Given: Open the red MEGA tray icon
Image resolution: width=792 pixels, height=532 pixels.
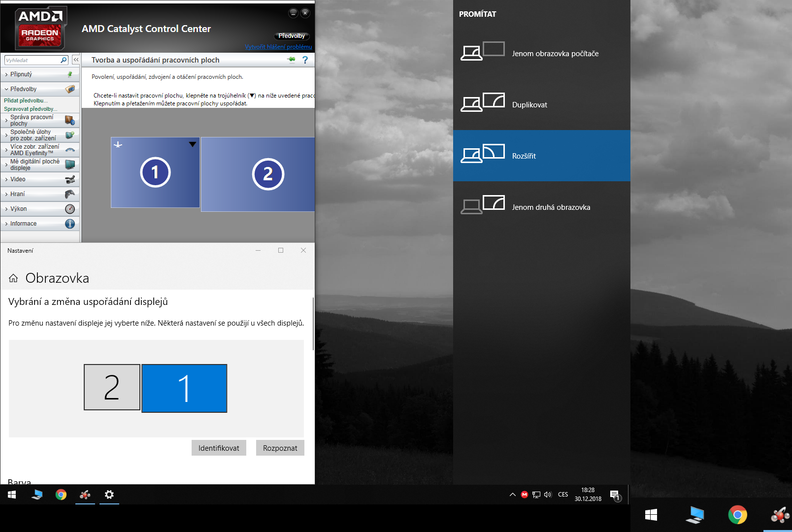Looking at the screenshot, I should [x=525, y=495].
